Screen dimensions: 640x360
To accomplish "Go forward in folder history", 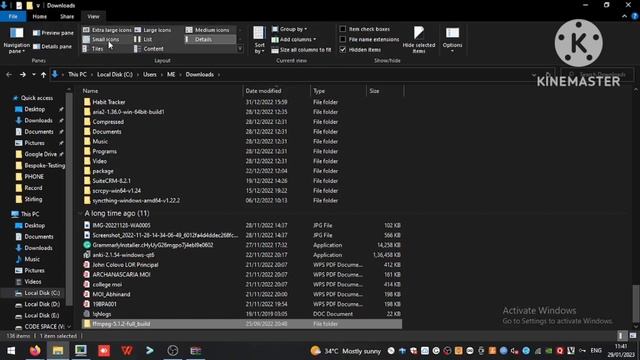I will 23,75.
